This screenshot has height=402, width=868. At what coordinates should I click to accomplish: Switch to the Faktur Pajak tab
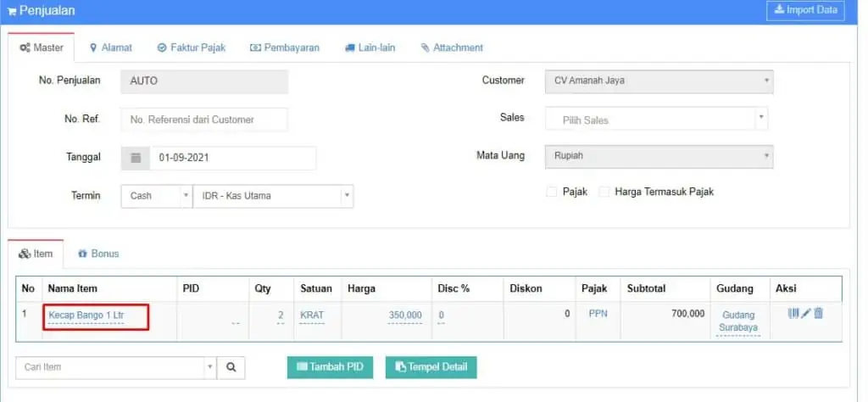(x=192, y=47)
